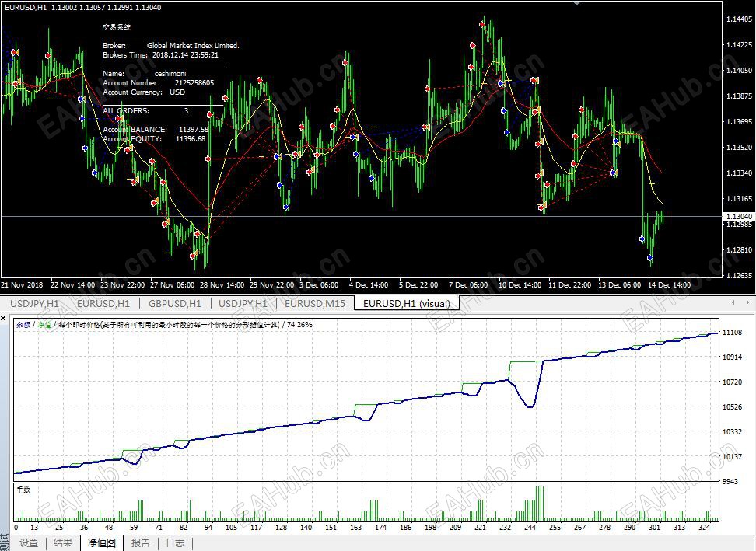Click the 9943 equity axis value
Screen dimensions: 756x551
[x=730, y=481]
